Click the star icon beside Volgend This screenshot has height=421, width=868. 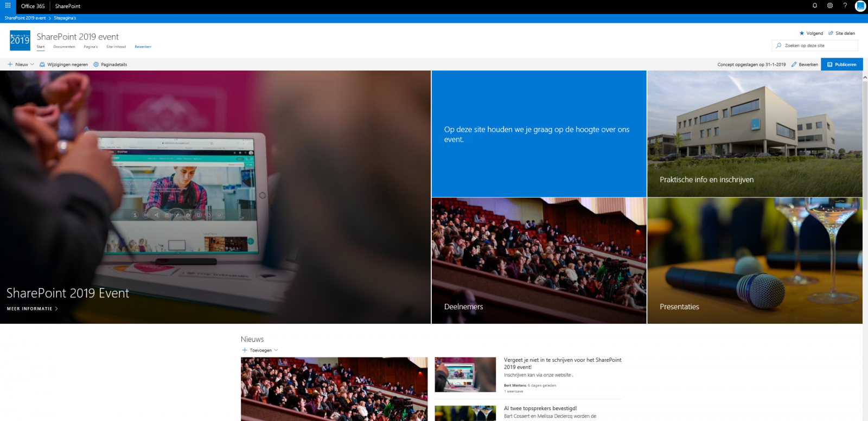(x=802, y=33)
